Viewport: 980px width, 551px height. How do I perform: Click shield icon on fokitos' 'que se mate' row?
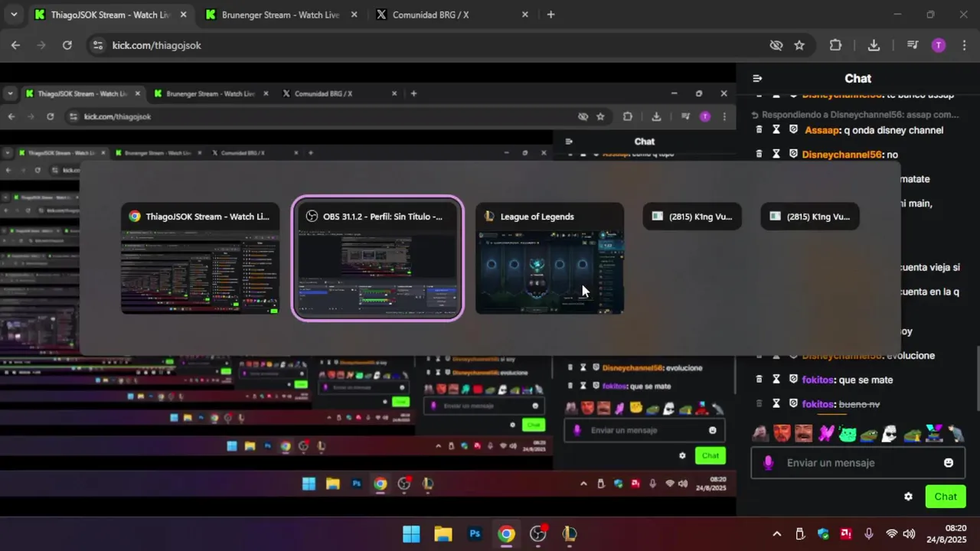coord(793,380)
